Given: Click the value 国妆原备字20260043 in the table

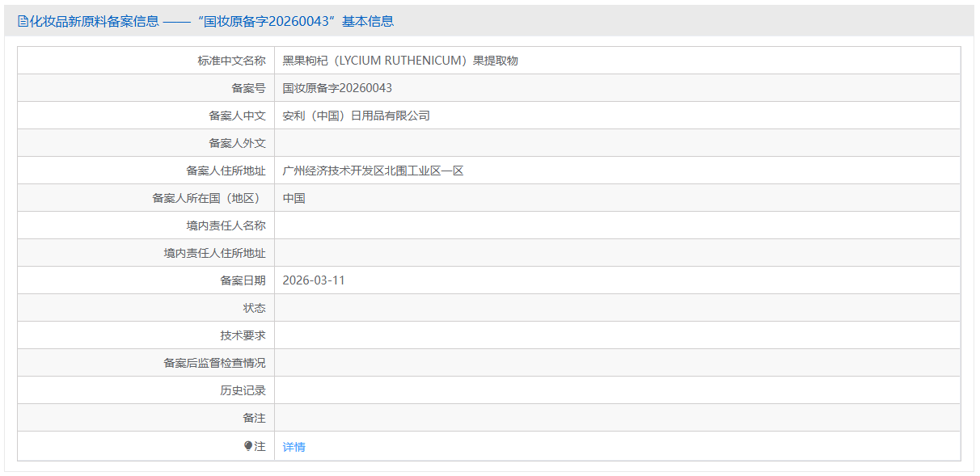Looking at the screenshot, I should pyautogui.click(x=337, y=88).
